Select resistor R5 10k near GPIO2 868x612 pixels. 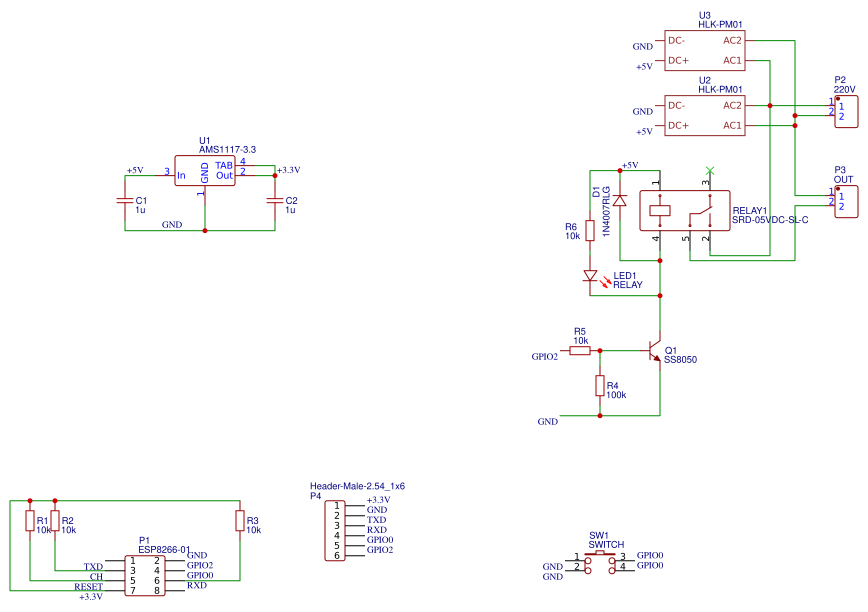580,350
